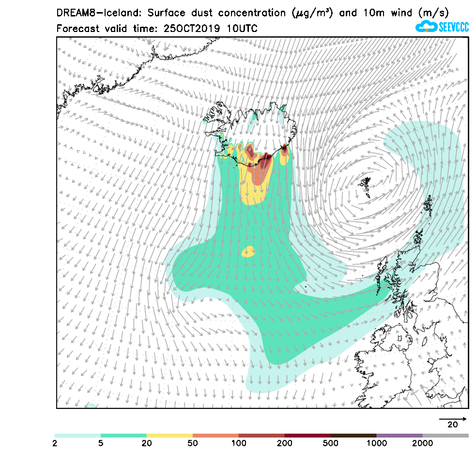Click the isolated yellow patch in the green plume

(248, 251)
